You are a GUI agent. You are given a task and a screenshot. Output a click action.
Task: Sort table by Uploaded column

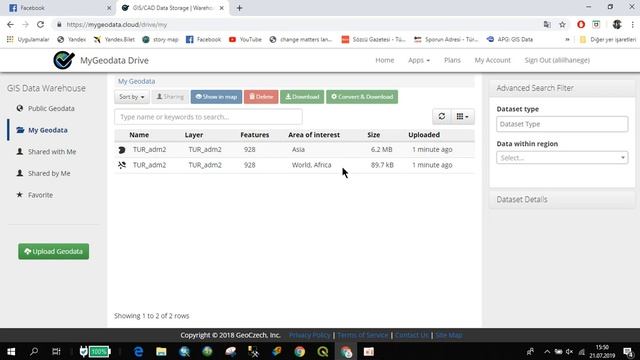424,135
